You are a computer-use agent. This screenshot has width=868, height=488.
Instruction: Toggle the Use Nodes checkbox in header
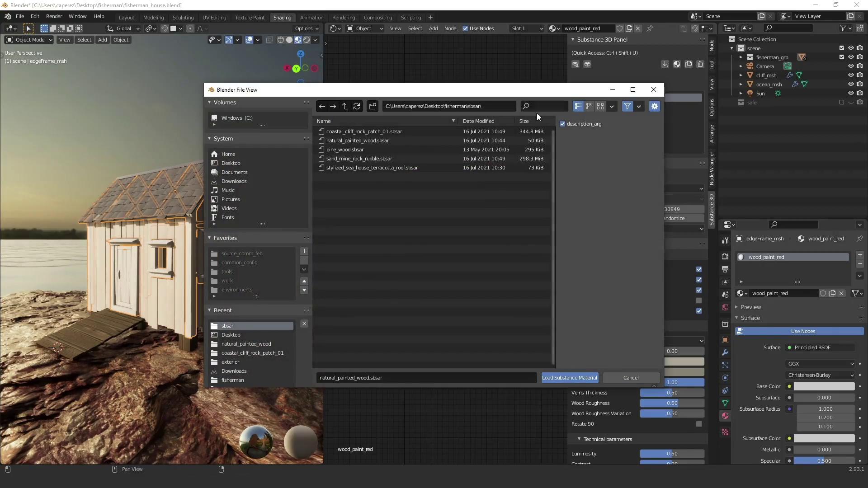[x=465, y=28]
